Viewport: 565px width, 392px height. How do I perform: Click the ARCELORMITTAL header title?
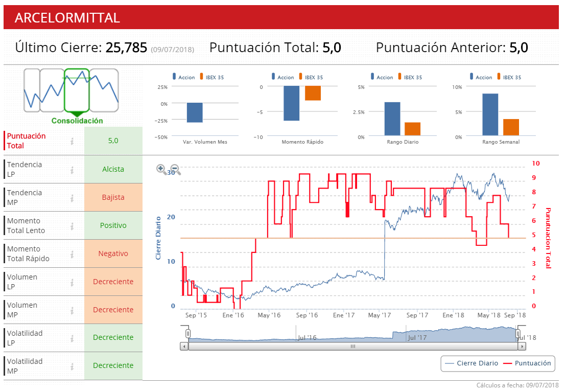coord(67,18)
